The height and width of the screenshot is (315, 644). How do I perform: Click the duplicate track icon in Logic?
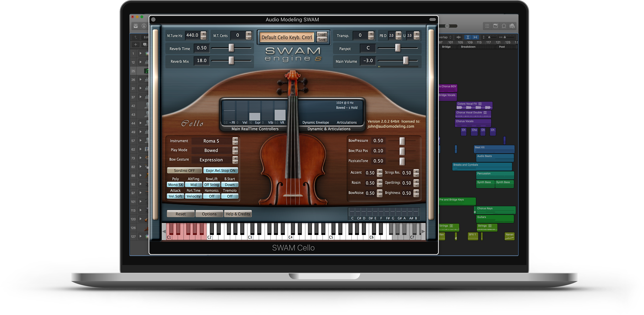pyautogui.click(x=145, y=44)
